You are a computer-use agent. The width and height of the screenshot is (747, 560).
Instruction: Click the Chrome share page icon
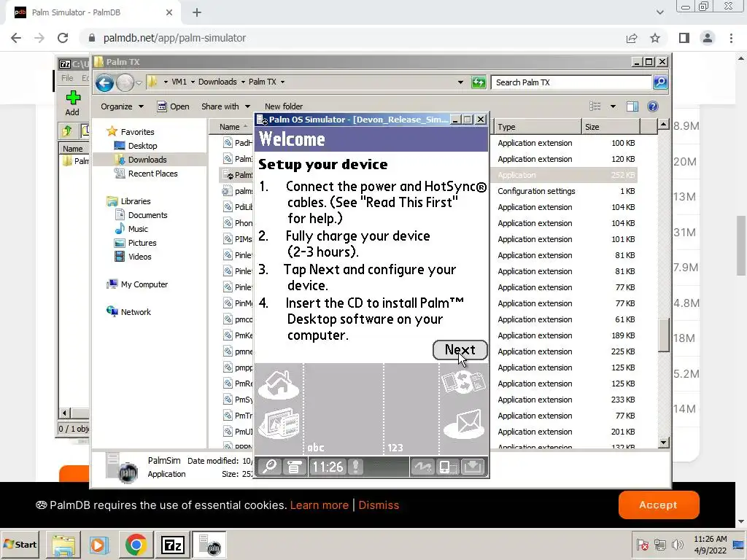tap(632, 38)
